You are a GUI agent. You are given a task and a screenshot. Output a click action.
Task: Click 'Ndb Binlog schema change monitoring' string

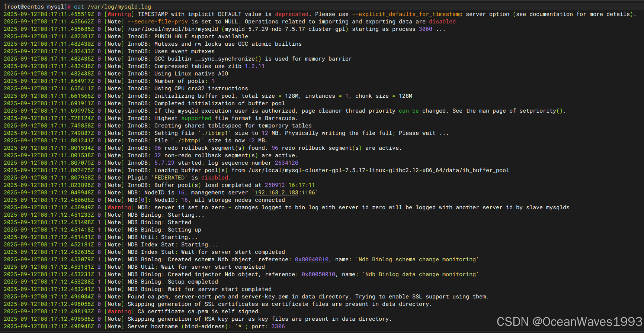(417, 259)
